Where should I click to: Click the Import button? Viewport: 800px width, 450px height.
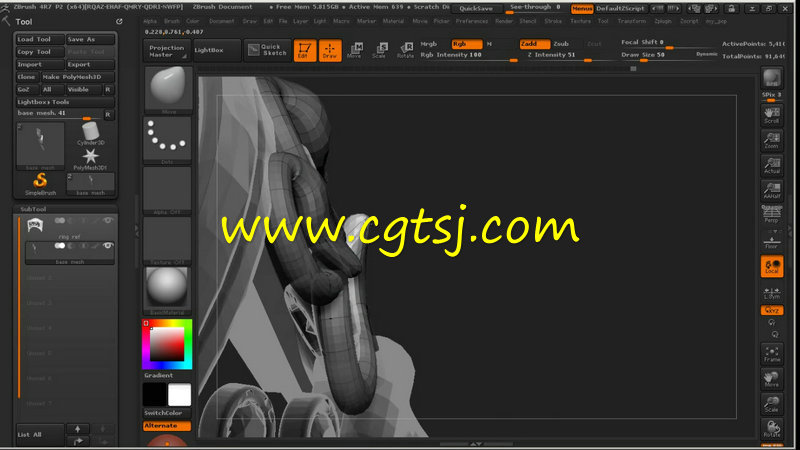(x=40, y=64)
